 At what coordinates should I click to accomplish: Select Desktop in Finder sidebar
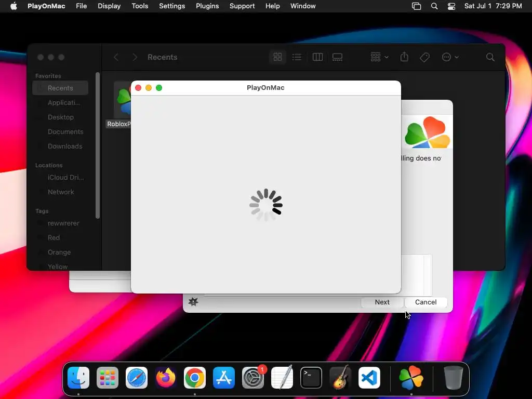click(60, 117)
